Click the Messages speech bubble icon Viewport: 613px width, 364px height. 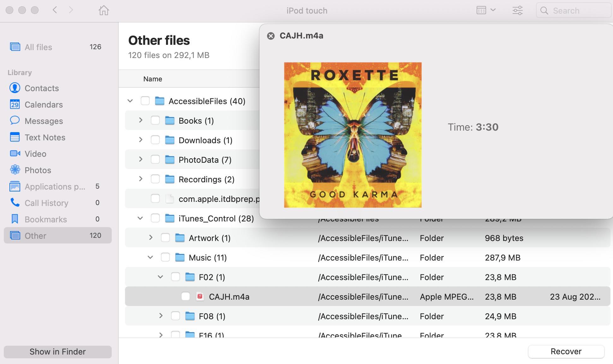click(x=15, y=120)
